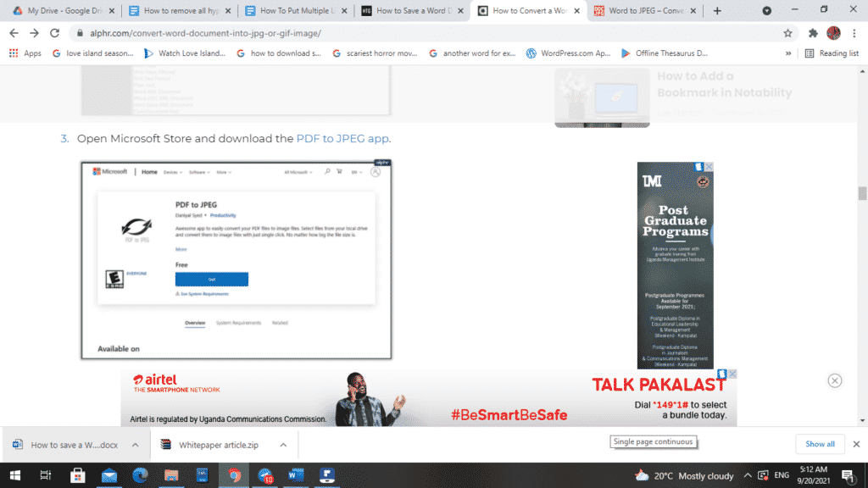
Task: Expand options for How to save a W....docx download
Action: (x=135, y=445)
